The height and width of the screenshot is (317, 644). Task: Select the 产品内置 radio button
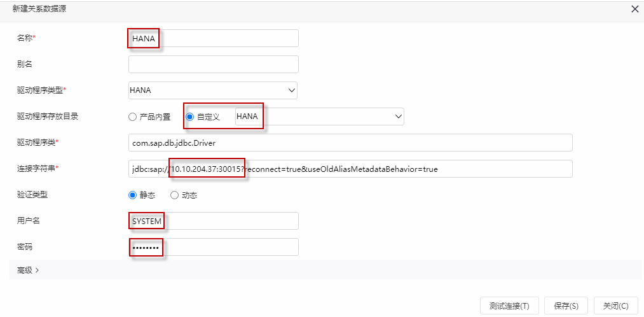(x=132, y=116)
